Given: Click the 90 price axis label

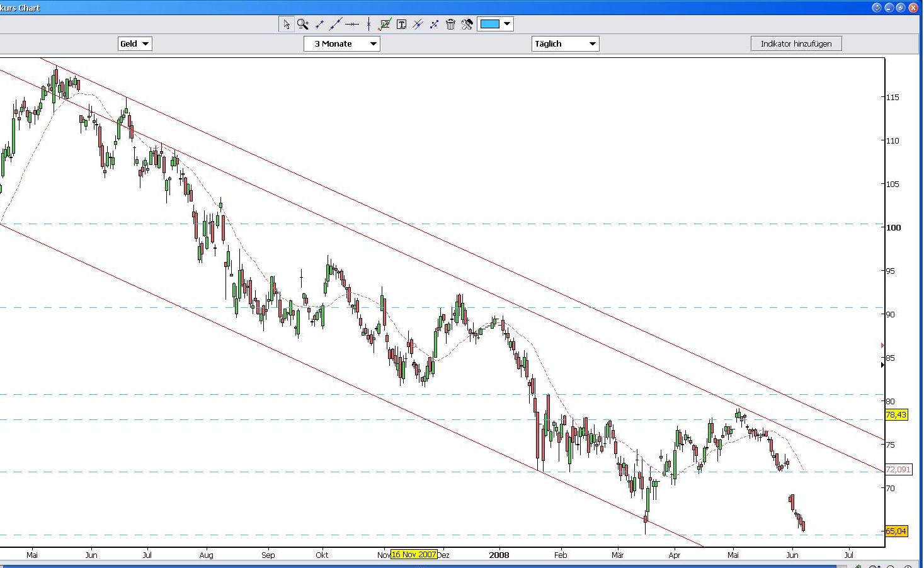Looking at the screenshot, I should click(x=891, y=314).
